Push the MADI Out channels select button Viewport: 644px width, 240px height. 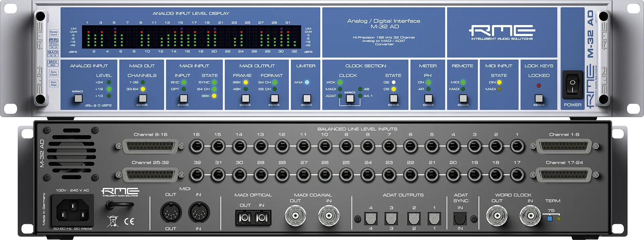(143, 98)
